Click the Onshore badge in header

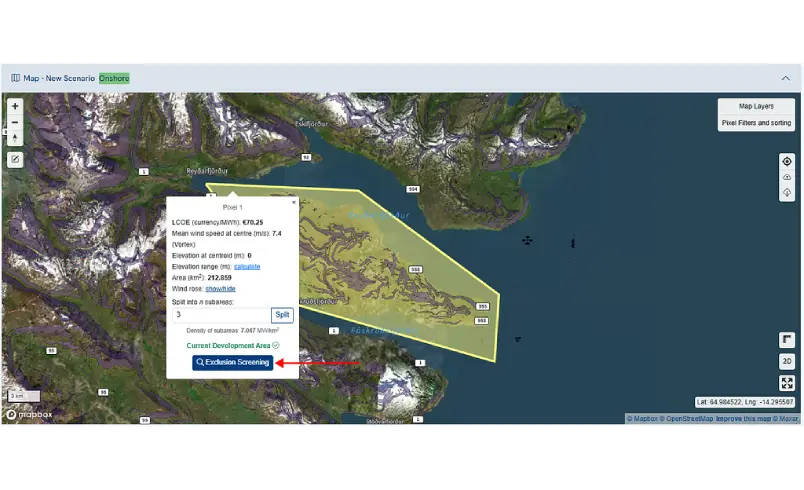tap(114, 78)
